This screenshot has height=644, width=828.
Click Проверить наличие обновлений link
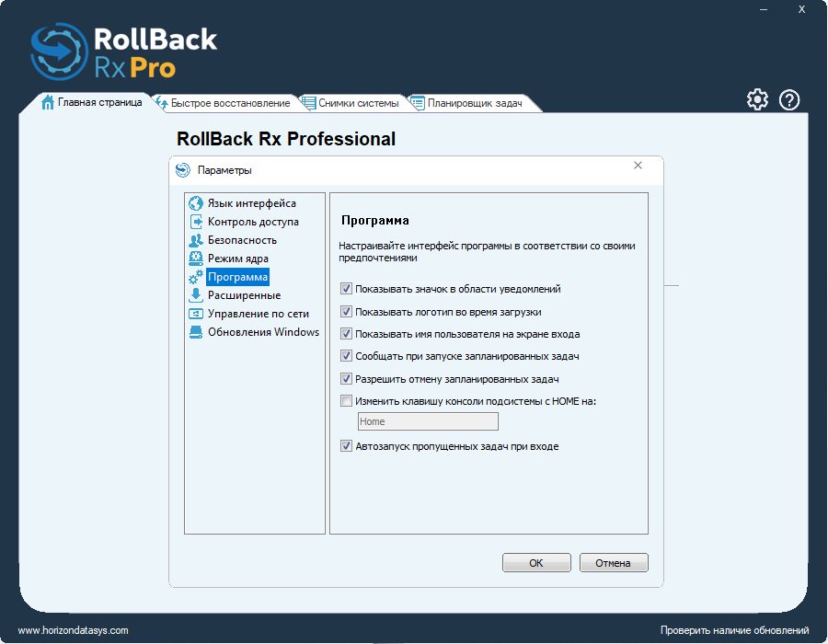734,630
